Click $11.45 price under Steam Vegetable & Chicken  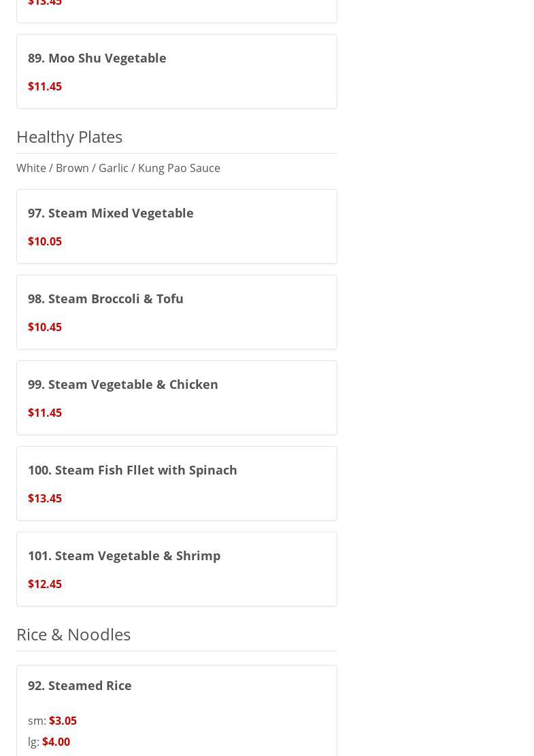(x=45, y=413)
